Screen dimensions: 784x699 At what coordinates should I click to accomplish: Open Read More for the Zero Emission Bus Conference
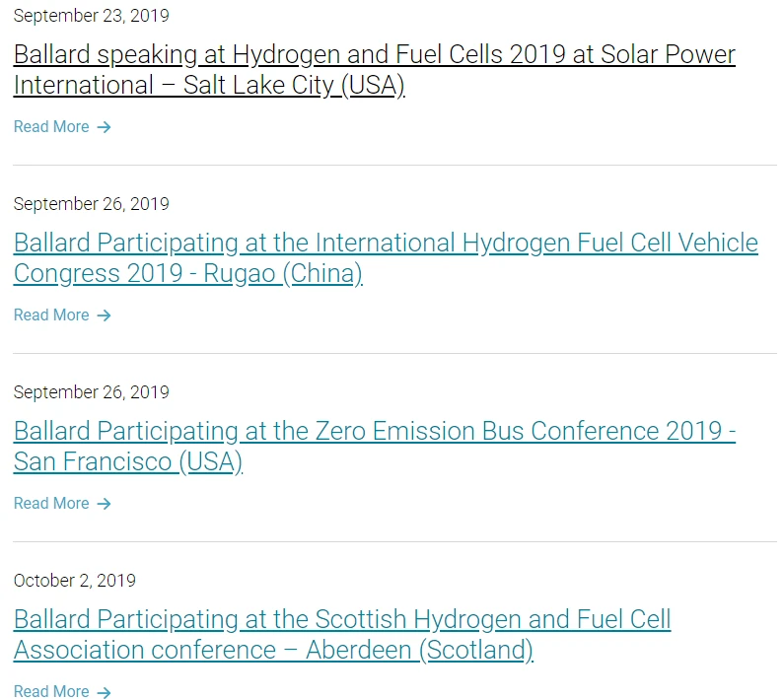[x=51, y=504]
